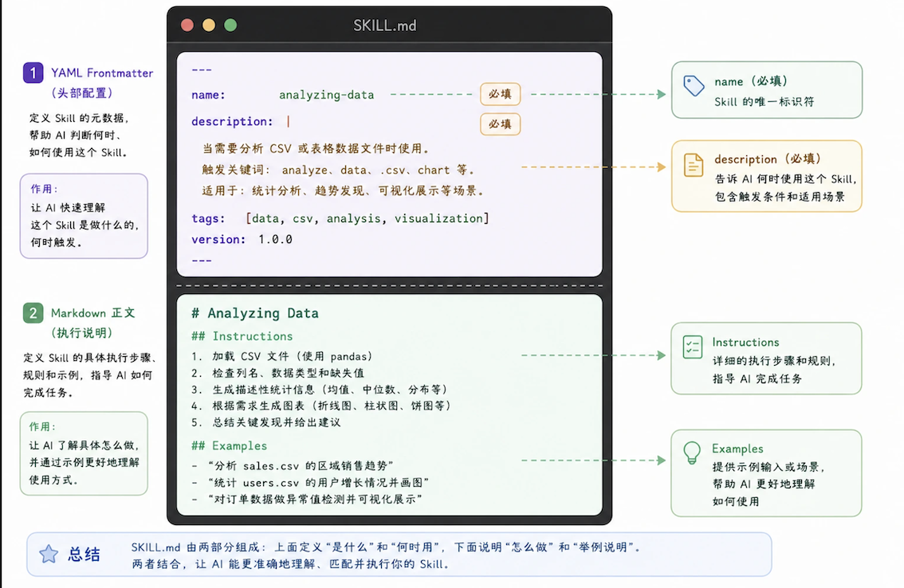Click the 1.0.0 version value
This screenshot has height=588, width=904.
point(275,239)
